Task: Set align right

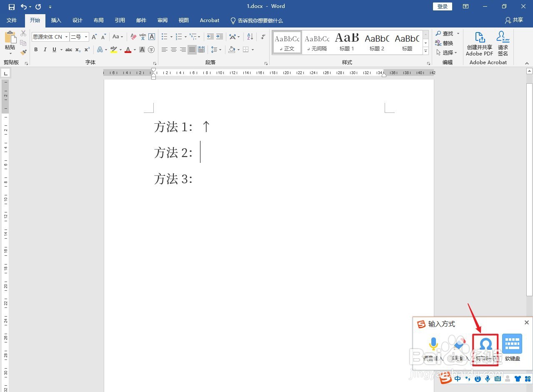Action: click(183, 50)
